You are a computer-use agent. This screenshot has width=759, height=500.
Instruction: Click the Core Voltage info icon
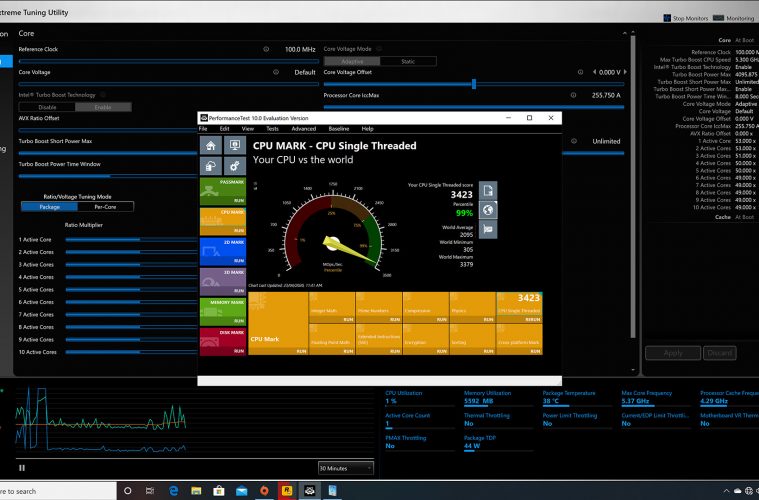click(x=276, y=72)
